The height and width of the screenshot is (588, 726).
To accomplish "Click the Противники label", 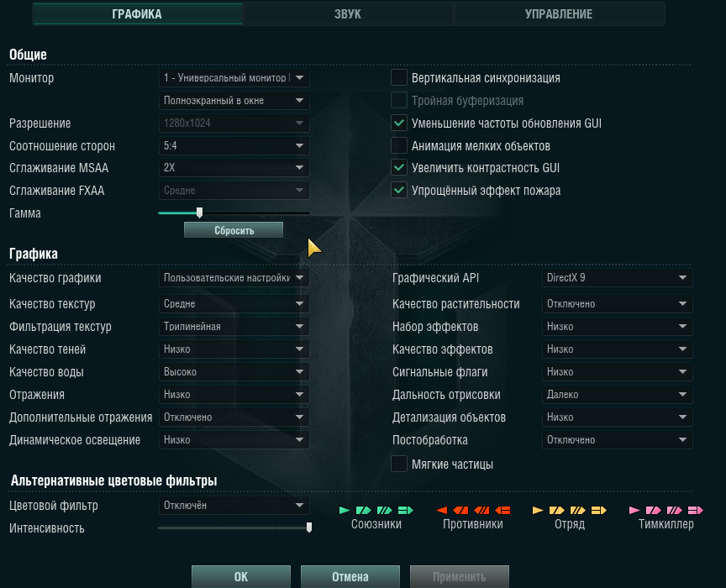I will [473, 524].
